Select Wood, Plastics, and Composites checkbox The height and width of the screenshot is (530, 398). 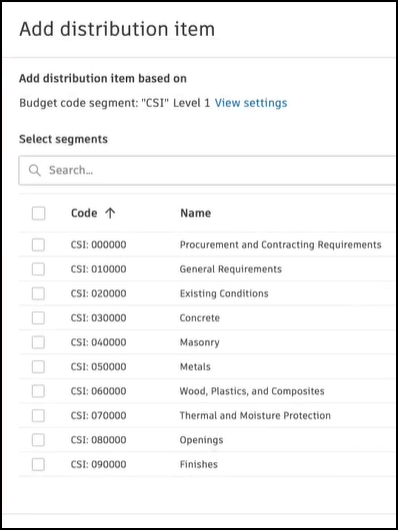38,391
